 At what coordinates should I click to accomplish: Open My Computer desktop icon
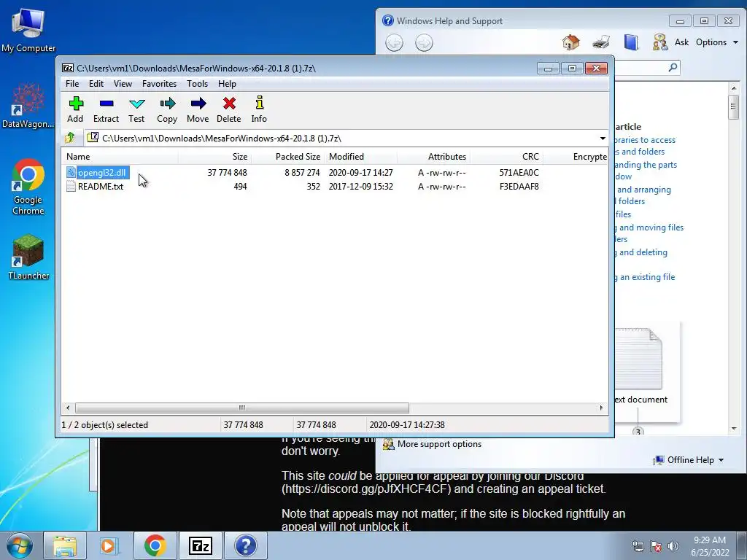28,29
